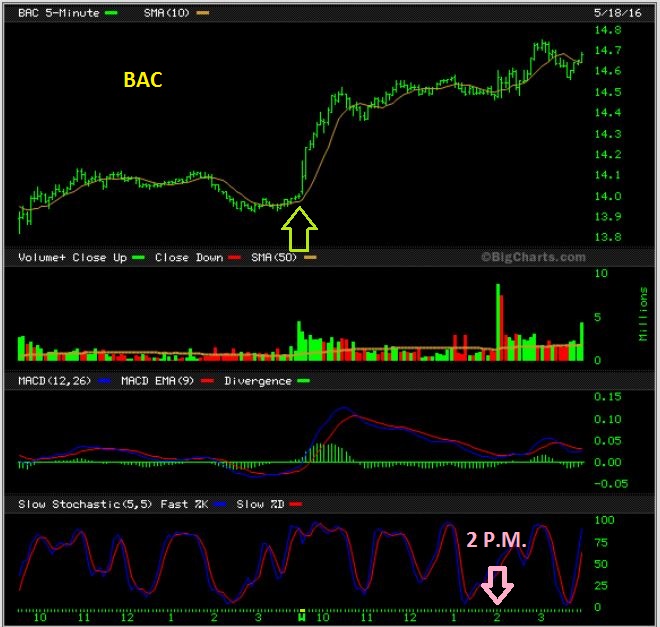This screenshot has height=627, width=660.
Task: Click the W day marker on time axis
Action: click(302, 618)
